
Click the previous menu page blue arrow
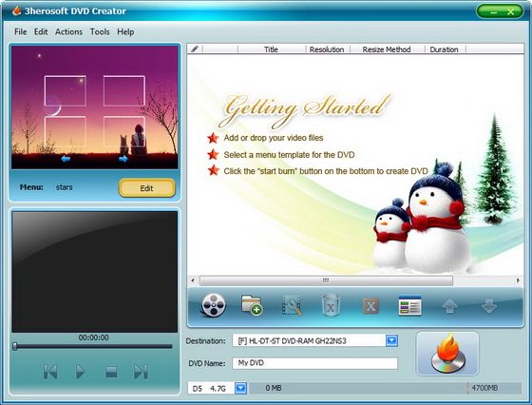click(66, 159)
